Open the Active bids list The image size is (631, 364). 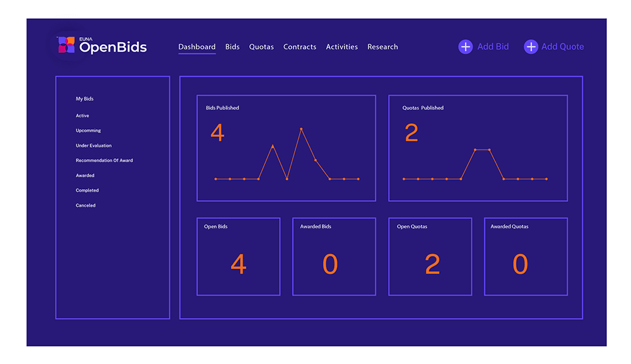click(83, 115)
